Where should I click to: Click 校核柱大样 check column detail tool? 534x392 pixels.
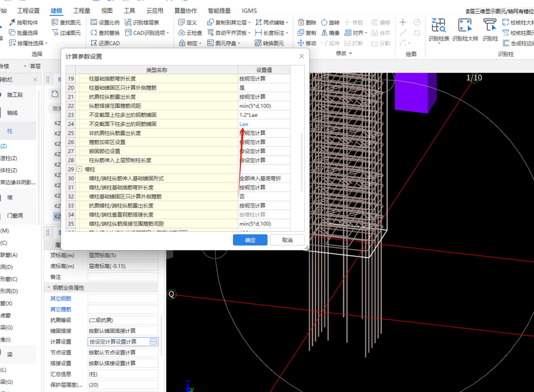[x=518, y=22]
